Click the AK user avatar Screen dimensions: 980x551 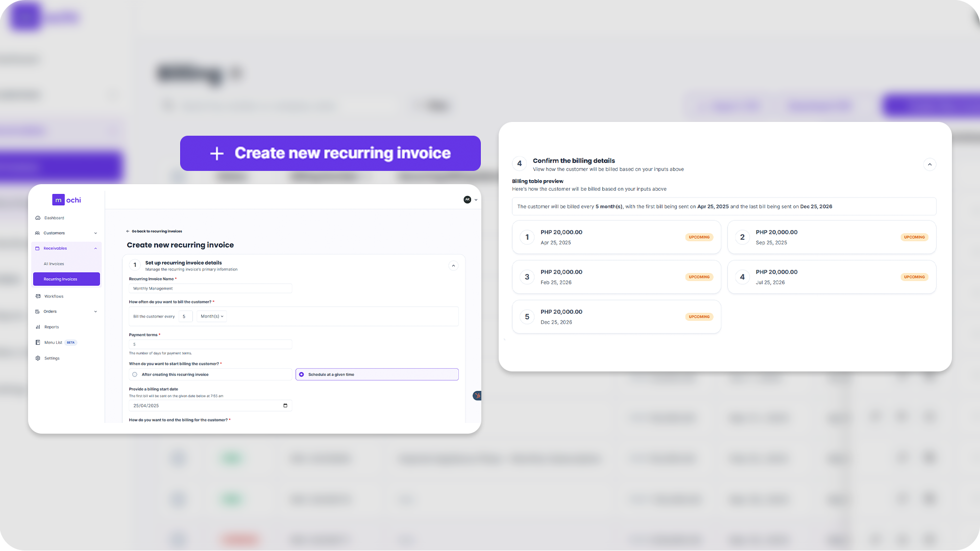[x=467, y=200]
